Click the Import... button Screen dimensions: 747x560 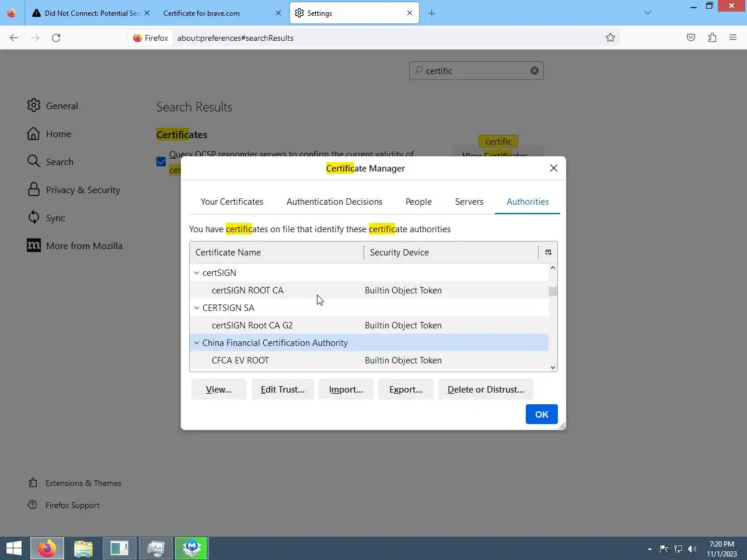(x=346, y=389)
